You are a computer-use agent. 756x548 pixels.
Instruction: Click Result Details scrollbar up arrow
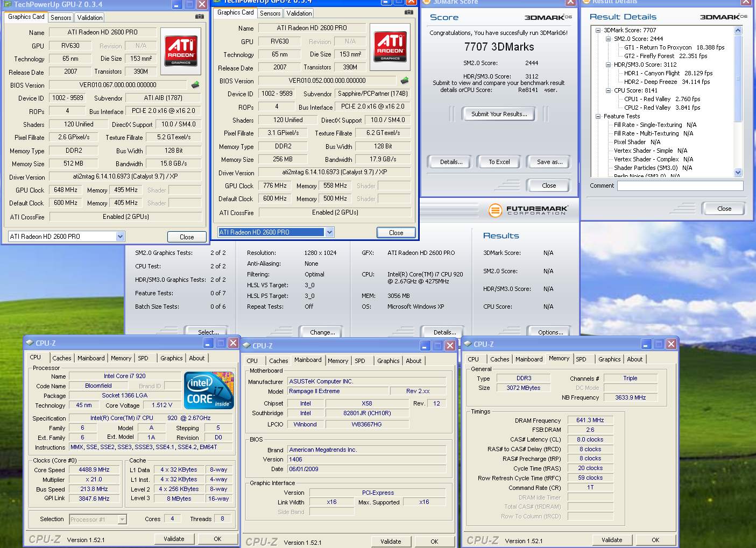point(738,30)
